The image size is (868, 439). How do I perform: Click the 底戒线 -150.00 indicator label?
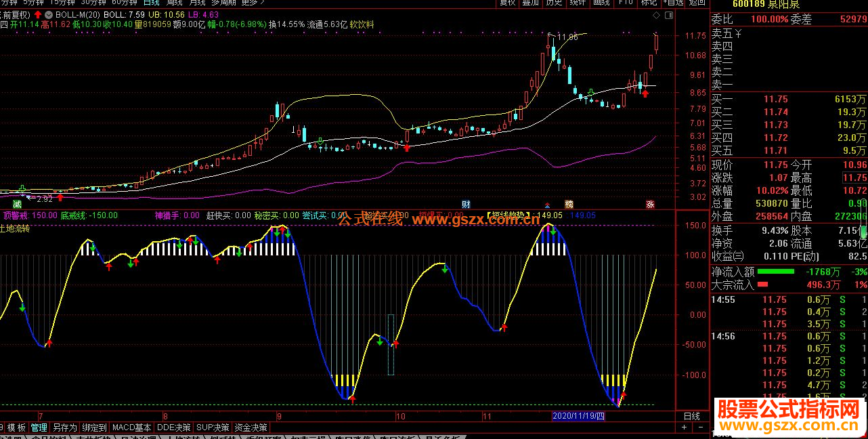coord(89,215)
